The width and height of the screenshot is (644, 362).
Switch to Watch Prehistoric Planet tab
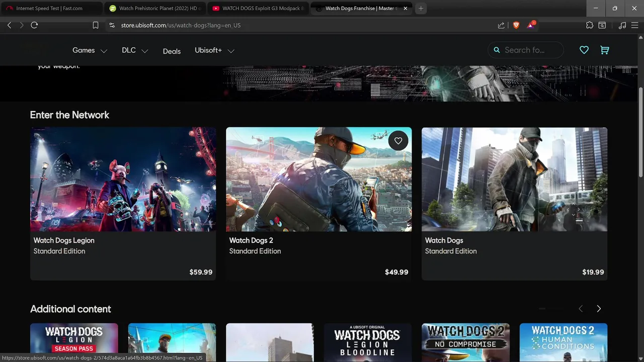[154, 8]
